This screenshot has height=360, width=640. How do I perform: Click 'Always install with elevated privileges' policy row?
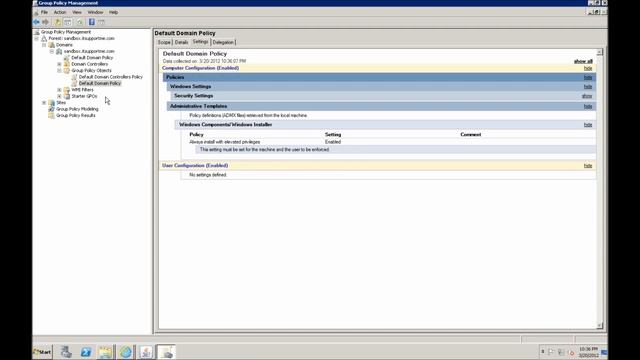coord(224,142)
